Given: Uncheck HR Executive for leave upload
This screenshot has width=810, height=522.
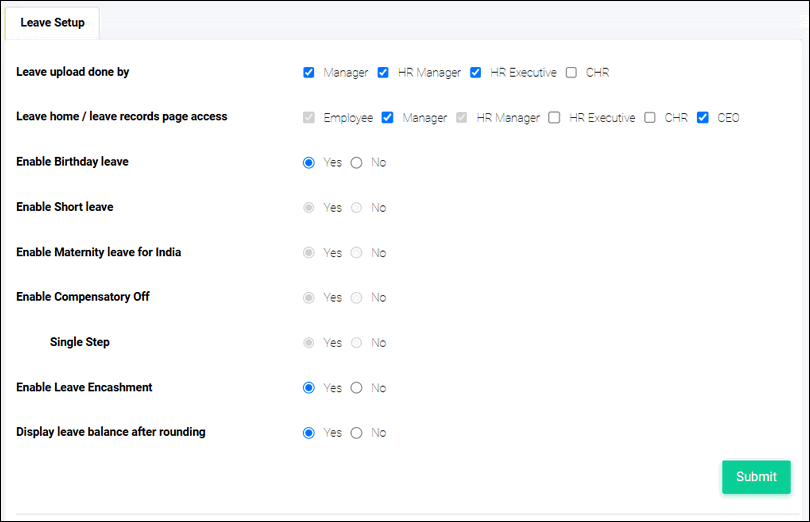Looking at the screenshot, I should [475, 72].
